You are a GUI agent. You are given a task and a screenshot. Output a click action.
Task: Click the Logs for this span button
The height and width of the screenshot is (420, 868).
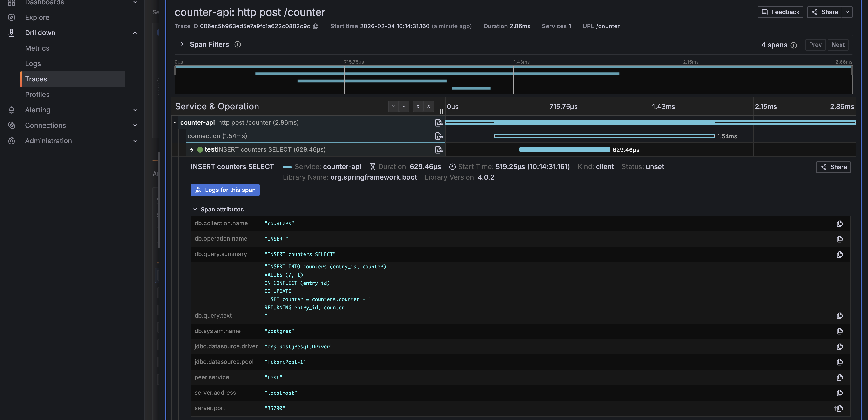[x=225, y=190]
